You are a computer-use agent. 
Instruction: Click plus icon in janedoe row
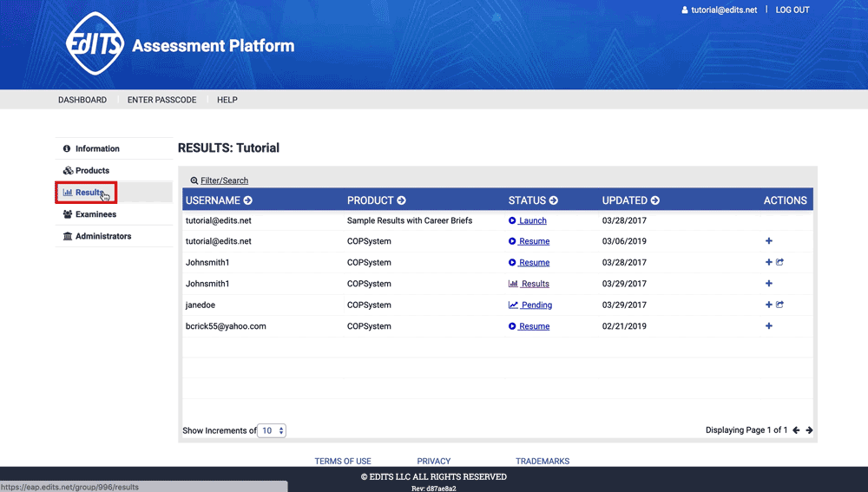(769, 305)
